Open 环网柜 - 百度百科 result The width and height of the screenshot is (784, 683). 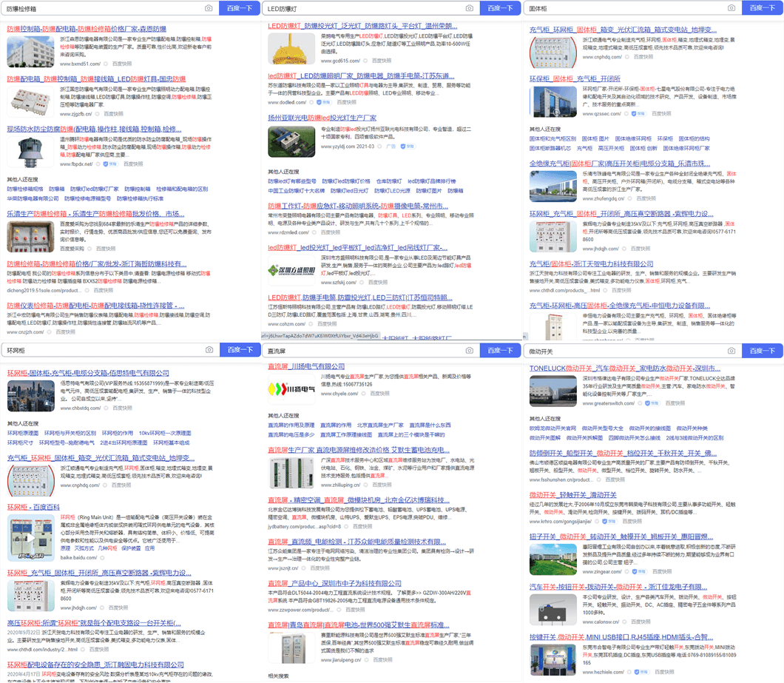pyautogui.click(x=34, y=506)
